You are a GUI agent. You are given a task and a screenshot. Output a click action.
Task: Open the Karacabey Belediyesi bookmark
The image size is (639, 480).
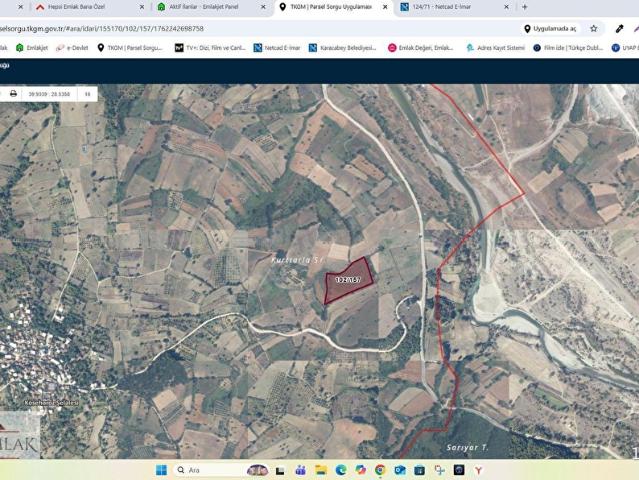point(343,47)
